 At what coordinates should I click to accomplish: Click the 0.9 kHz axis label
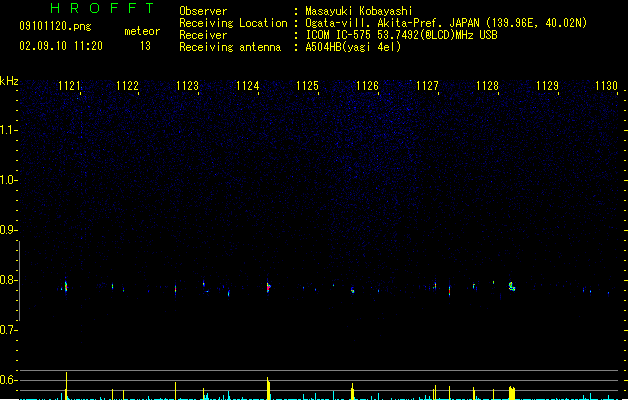8,230
